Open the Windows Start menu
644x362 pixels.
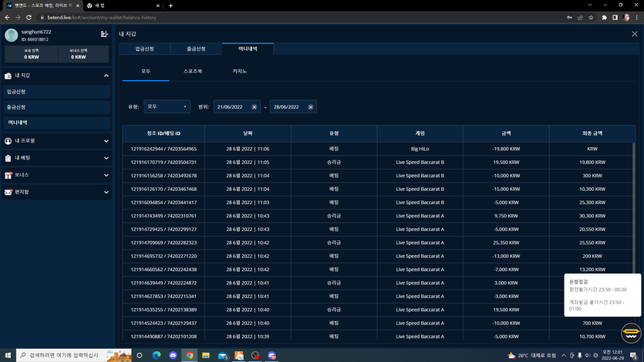click(8, 355)
